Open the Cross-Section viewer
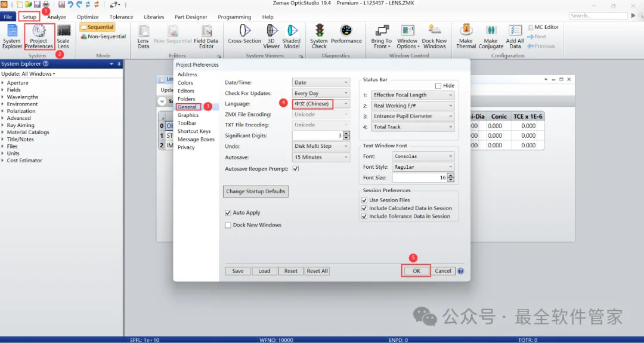The image size is (644, 343). [245, 34]
